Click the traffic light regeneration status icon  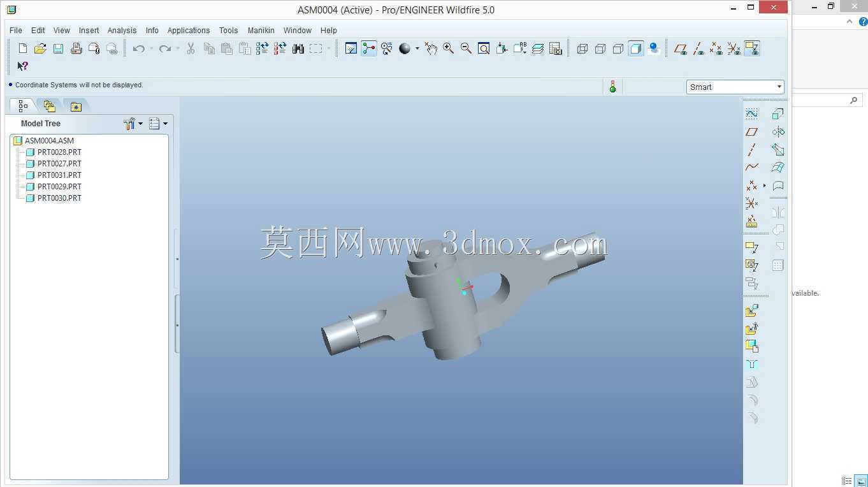tap(612, 87)
